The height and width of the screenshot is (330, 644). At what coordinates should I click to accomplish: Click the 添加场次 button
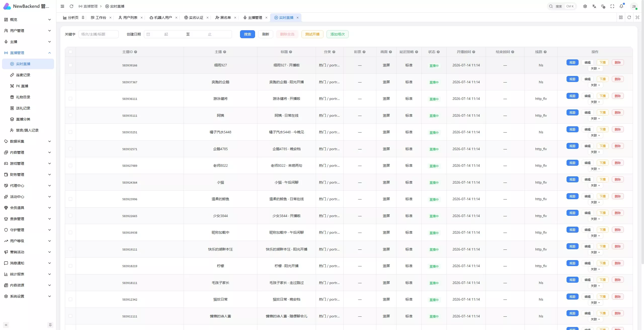coord(338,34)
